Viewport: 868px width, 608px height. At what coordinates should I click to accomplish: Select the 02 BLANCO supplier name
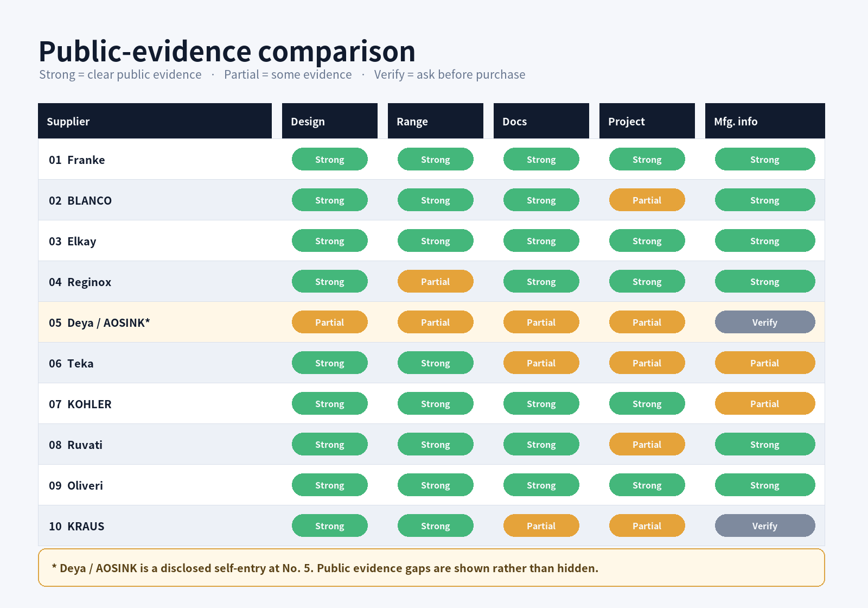click(80, 201)
